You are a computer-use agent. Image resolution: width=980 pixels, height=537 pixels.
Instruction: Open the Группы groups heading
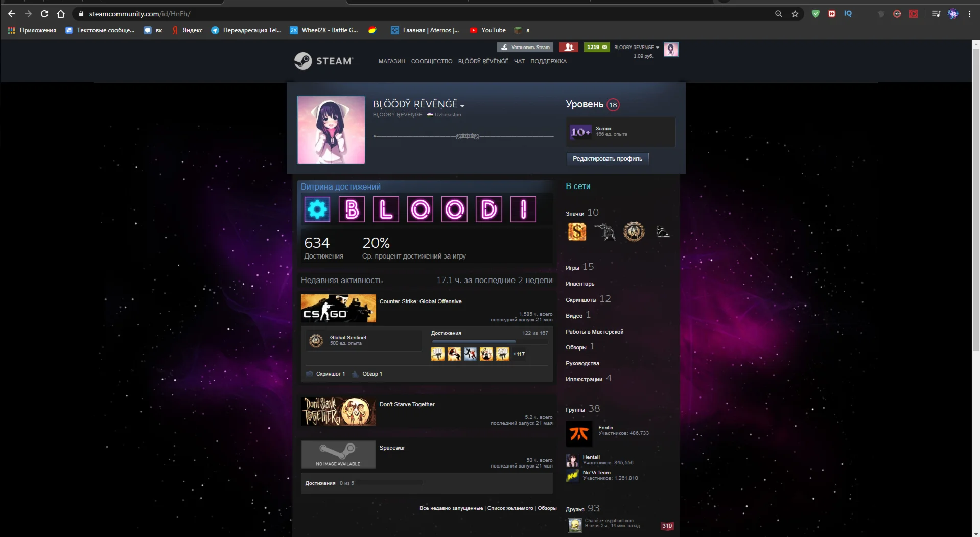point(575,410)
